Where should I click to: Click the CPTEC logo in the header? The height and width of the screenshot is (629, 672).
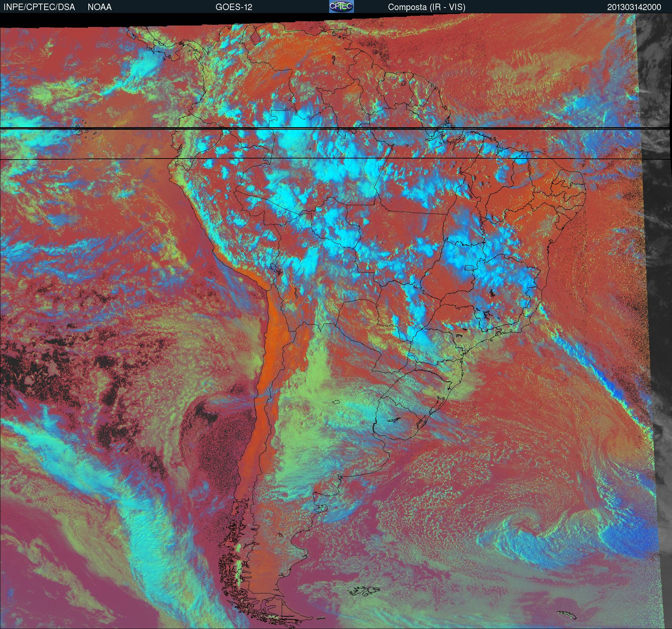(341, 6)
